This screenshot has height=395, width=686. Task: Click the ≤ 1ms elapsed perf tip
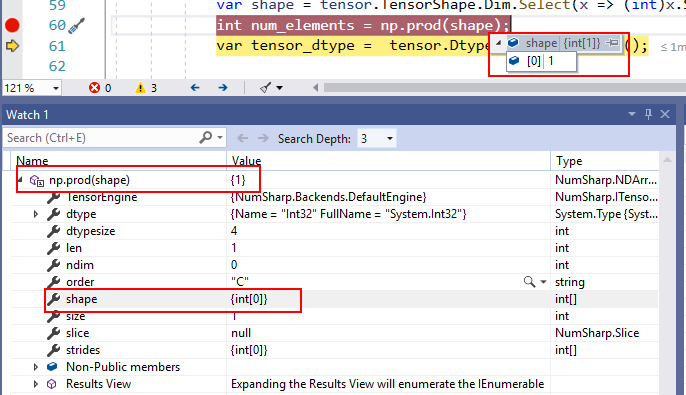pyautogui.click(x=673, y=47)
